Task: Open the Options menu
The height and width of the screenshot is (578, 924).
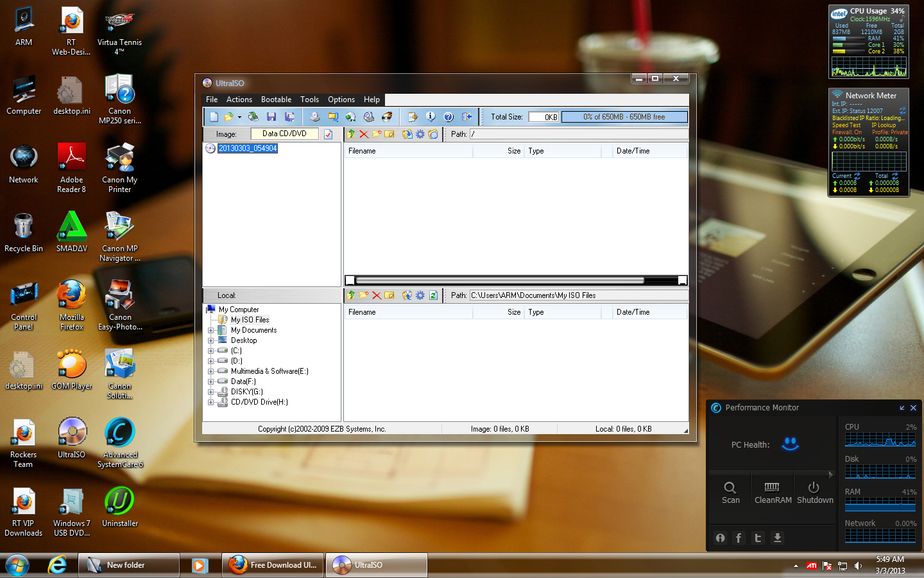Action: coord(341,100)
